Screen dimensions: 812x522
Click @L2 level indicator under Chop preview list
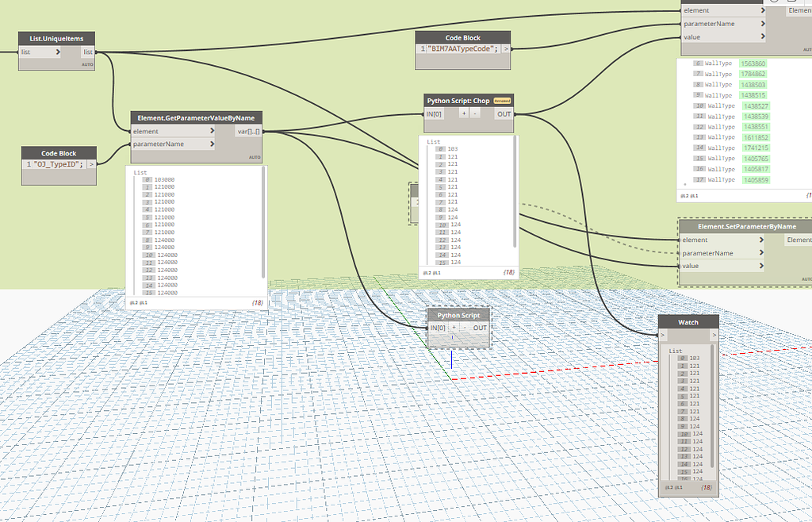pos(426,271)
